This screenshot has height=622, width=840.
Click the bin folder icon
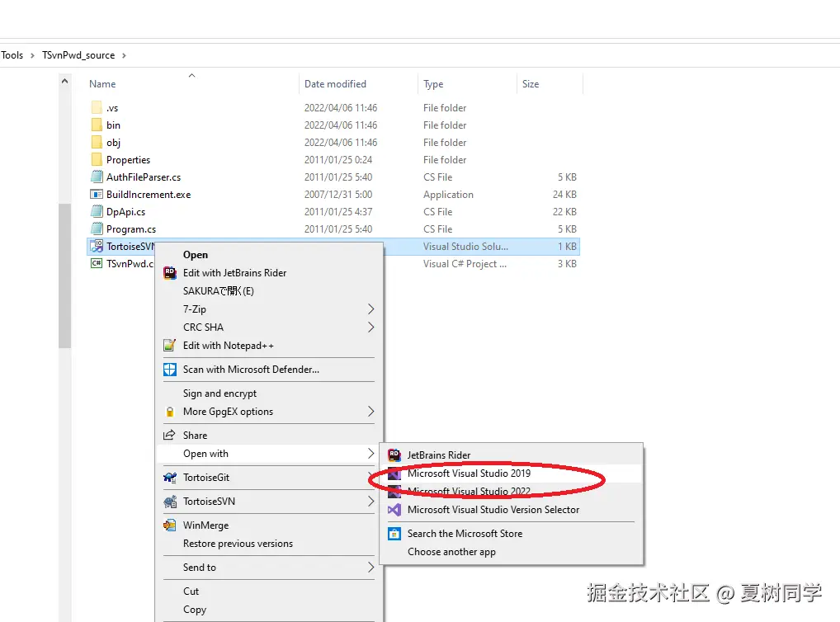[x=97, y=125]
